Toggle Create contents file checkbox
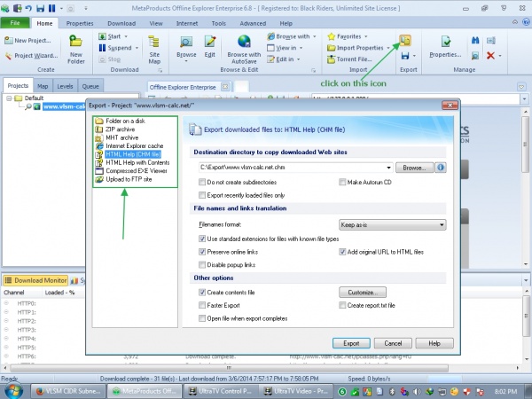 tap(202, 292)
